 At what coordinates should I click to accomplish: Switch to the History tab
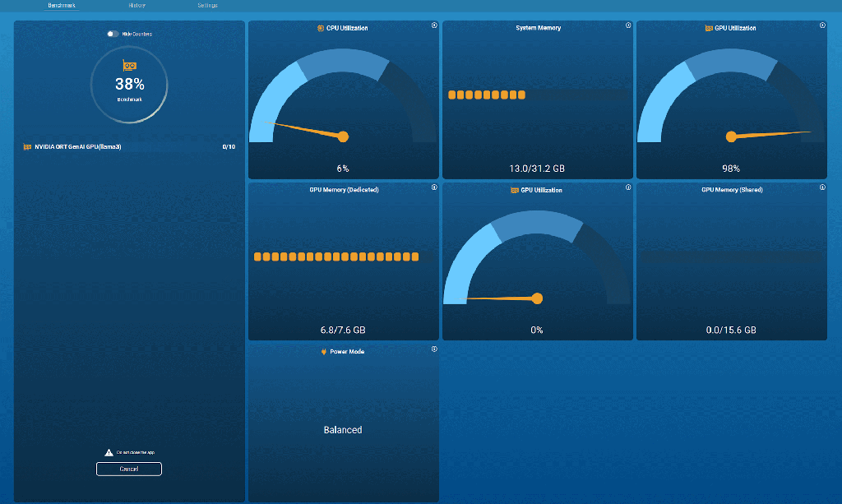[137, 6]
